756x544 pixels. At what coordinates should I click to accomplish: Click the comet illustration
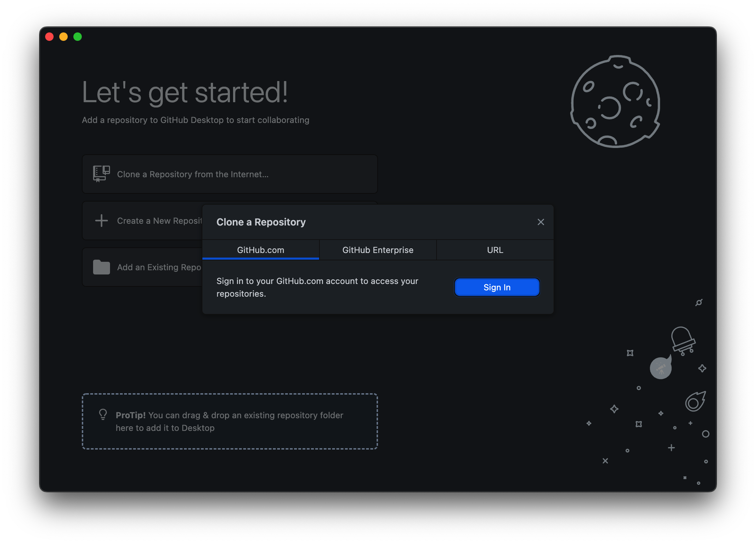695,402
